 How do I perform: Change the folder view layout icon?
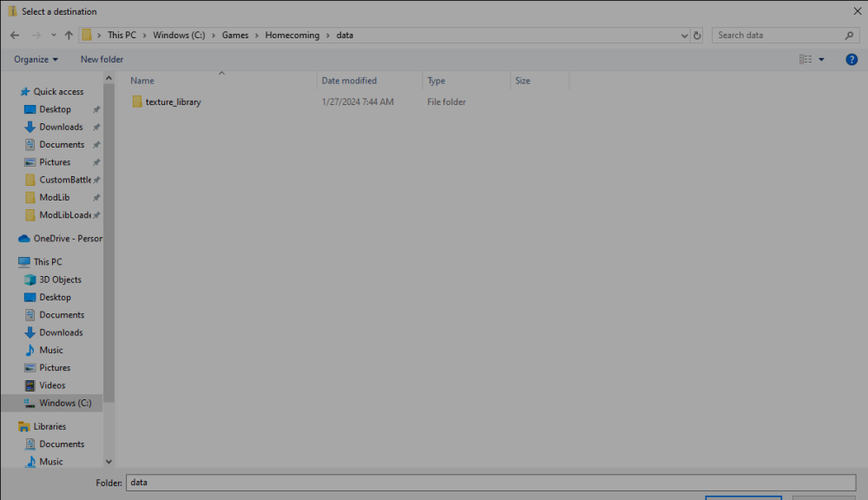(x=806, y=58)
